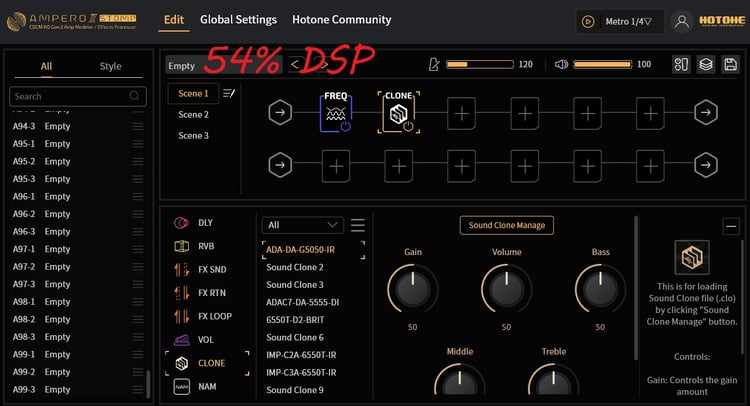The height and width of the screenshot is (406, 750).
Task: Select the Style patch filter tab
Action: 110,66
